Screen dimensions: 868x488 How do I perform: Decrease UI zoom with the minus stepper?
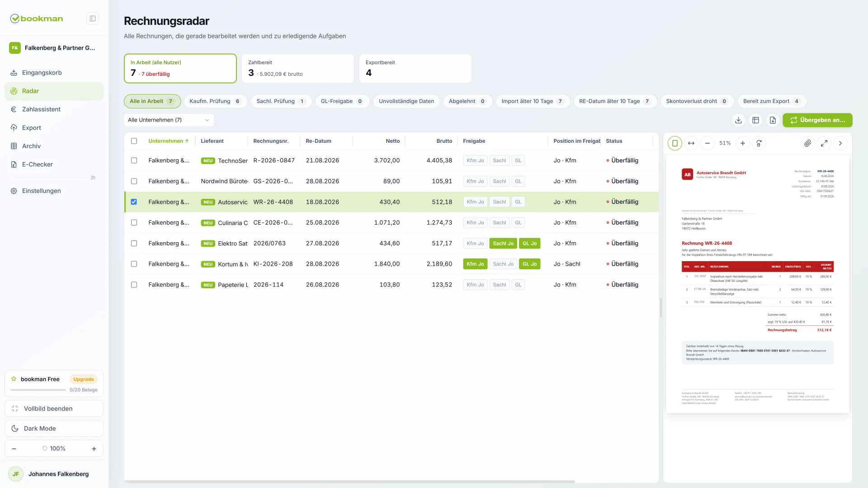coord(14,449)
